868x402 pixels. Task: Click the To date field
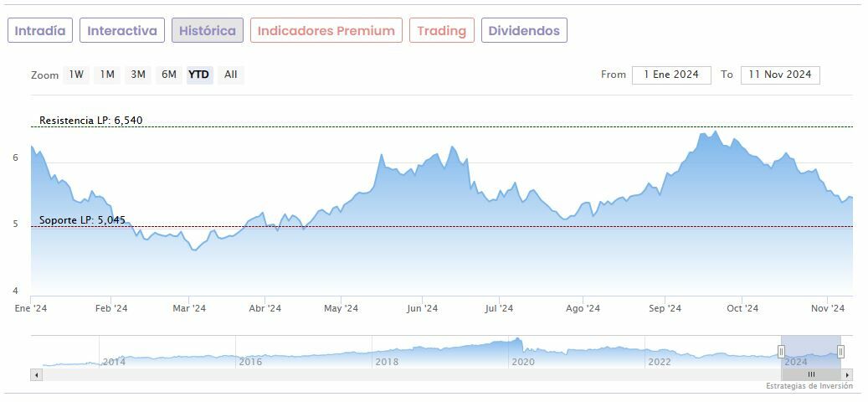pyautogui.click(x=780, y=75)
